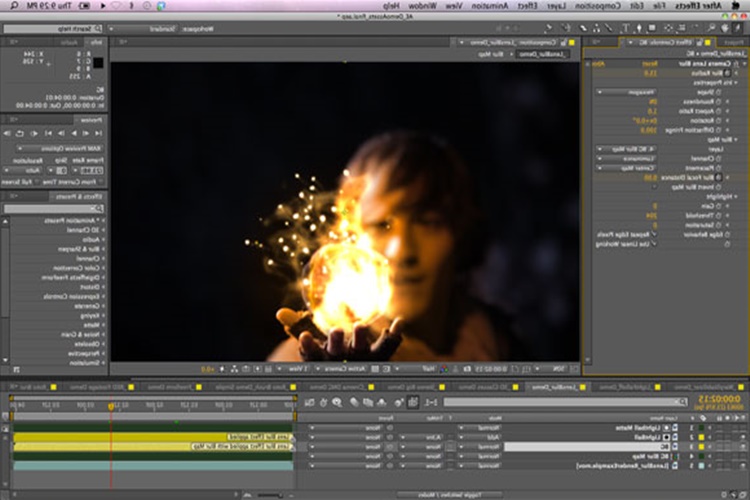This screenshot has width=750, height=500.
Task: Enable Full Screen preview checkbox
Action: 37,182
